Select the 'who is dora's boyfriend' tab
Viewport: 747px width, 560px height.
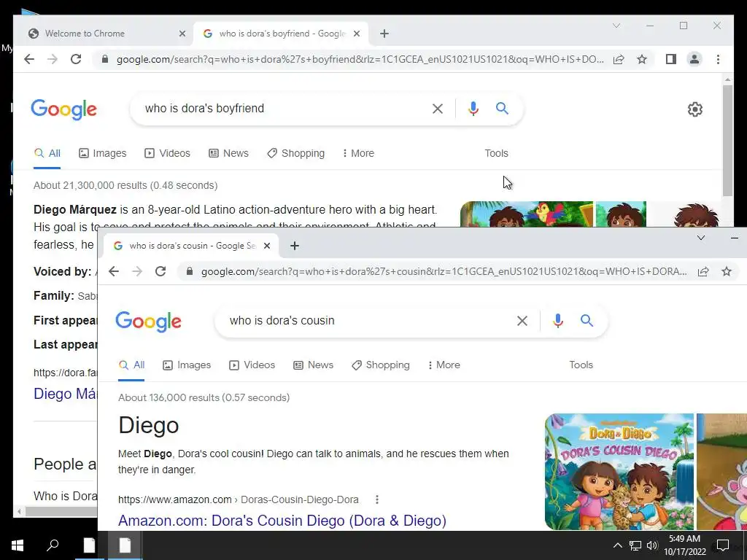pos(281,34)
